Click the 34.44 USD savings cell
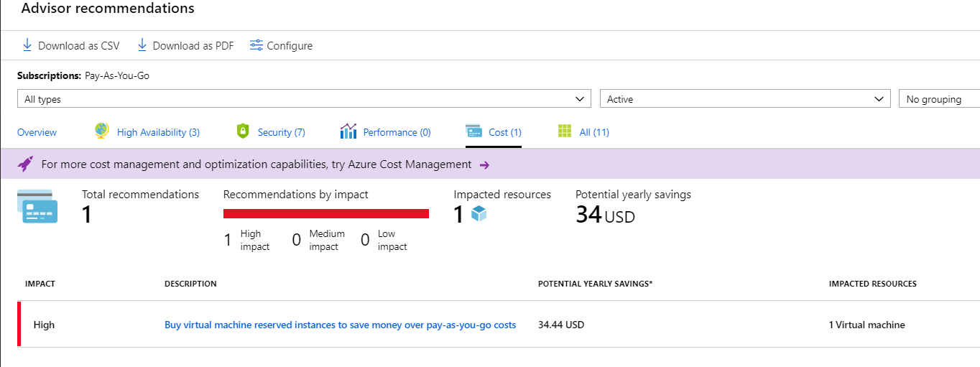Viewport: 980px width, 367px height. [561, 325]
